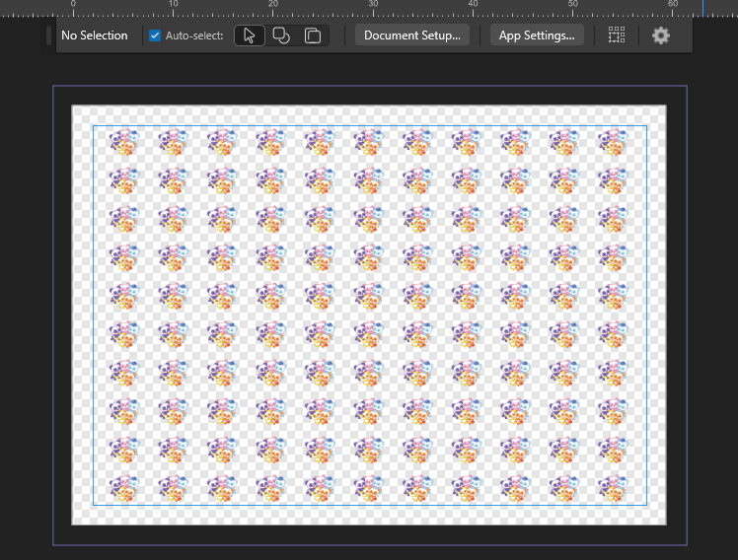Toggle the Auto-select checkbox
The width and height of the screenshot is (738, 560).
pyautogui.click(x=155, y=35)
